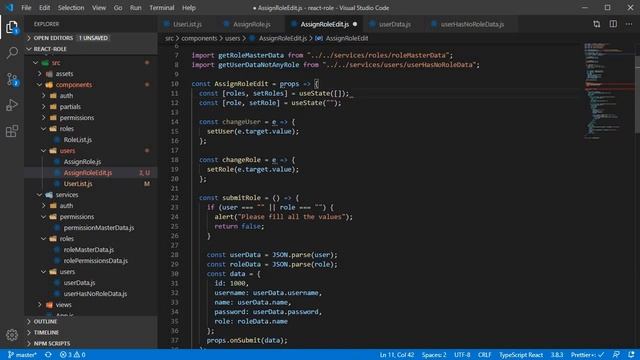Switch to the userData.js tab

point(394,24)
